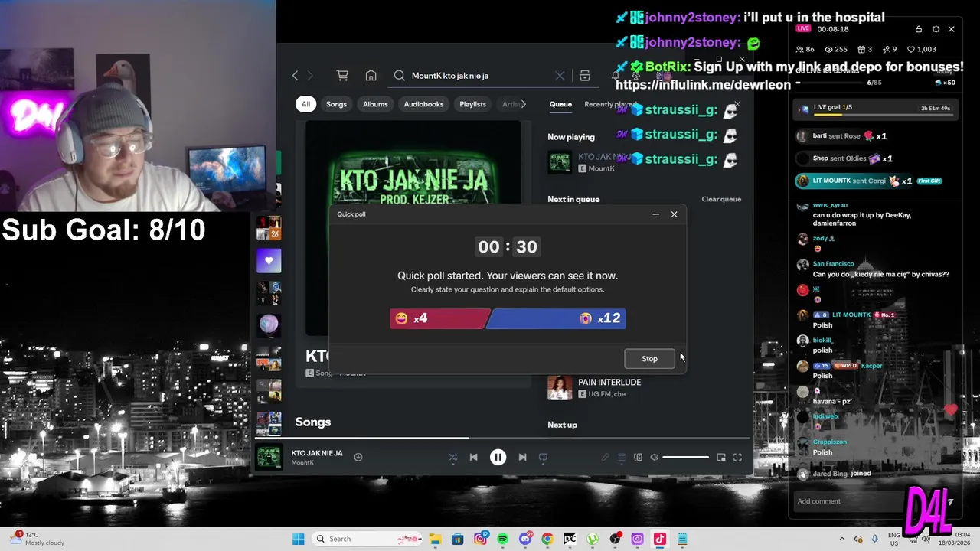Open OBS Studio from the taskbar
The width and height of the screenshot is (980, 551).
click(x=615, y=539)
